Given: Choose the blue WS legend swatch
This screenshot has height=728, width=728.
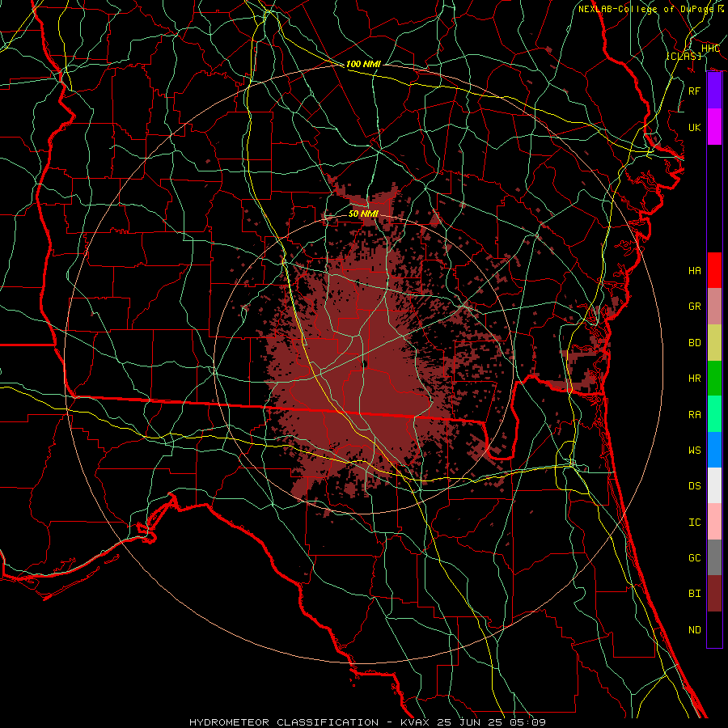Looking at the screenshot, I should click(714, 450).
